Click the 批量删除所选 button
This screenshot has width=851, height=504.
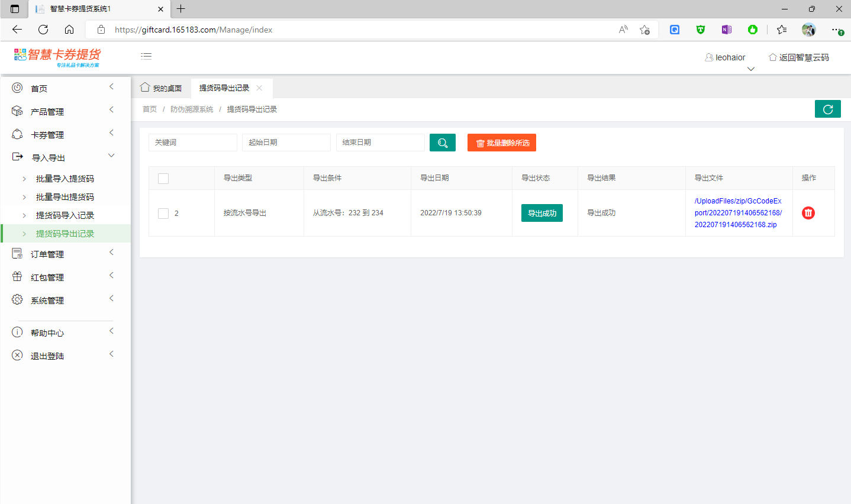pyautogui.click(x=501, y=143)
